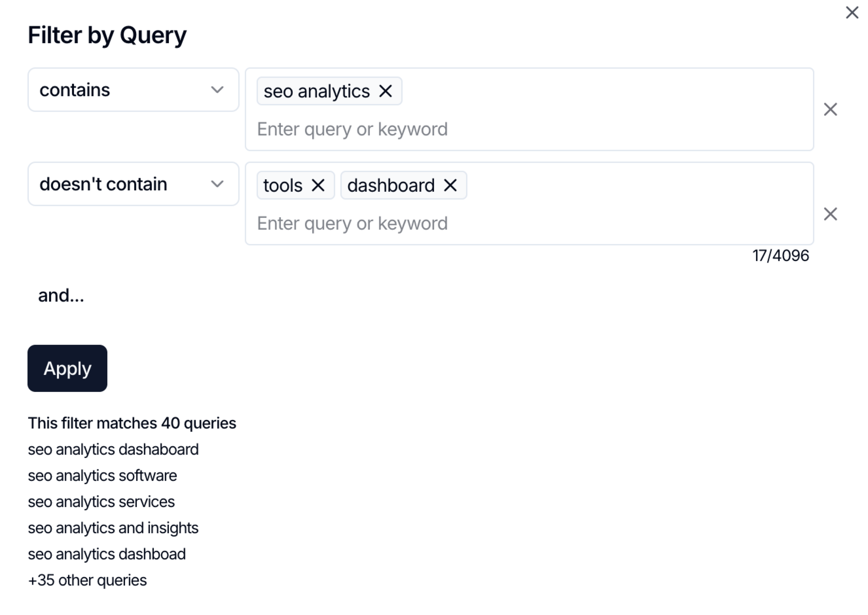Open the 'contains' condition dropdown

tap(133, 90)
